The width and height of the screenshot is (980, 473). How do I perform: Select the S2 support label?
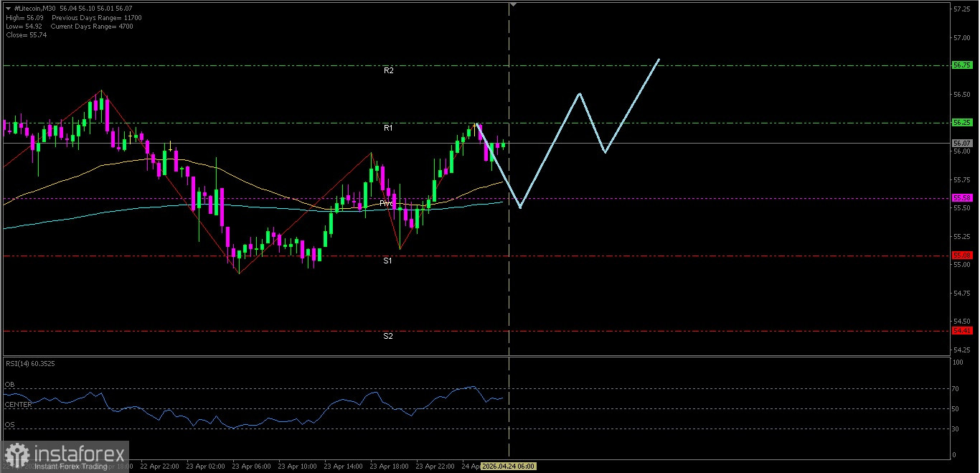point(387,336)
